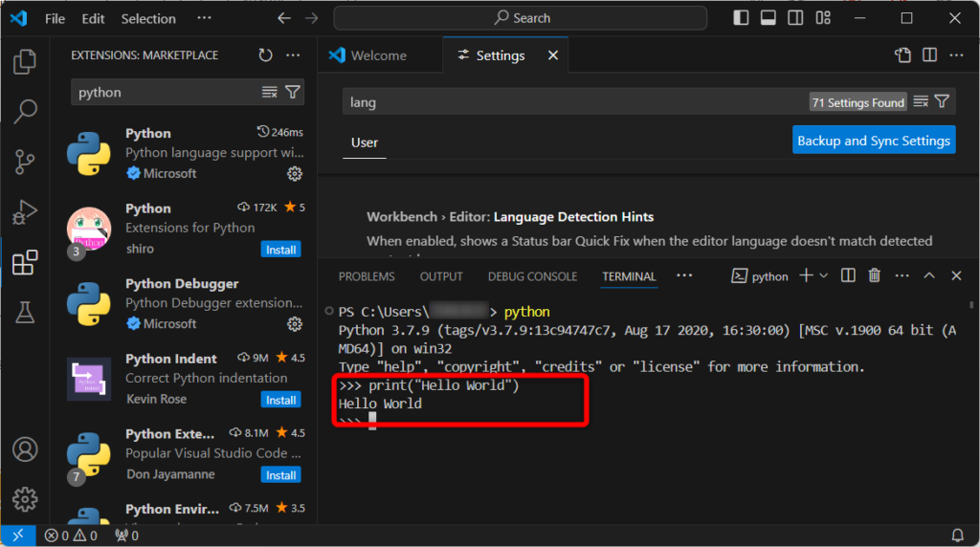Open the Accounts icon
The image size is (980, 547).
point(25,449)
